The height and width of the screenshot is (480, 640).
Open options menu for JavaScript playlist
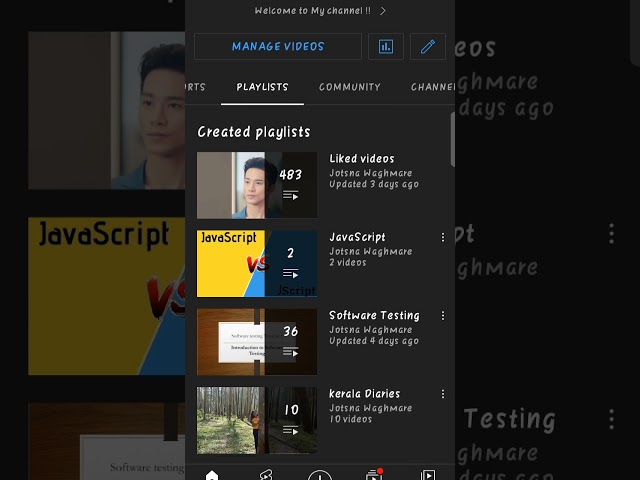coord(443,237)
